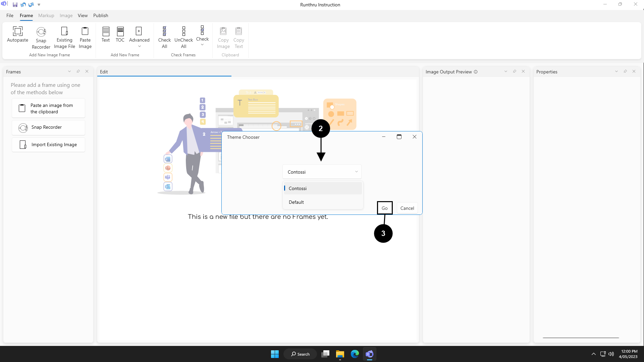Screen dimensions: 644x362
Task: Open the Contossi theme combo box
Action: tap(322, 172)
